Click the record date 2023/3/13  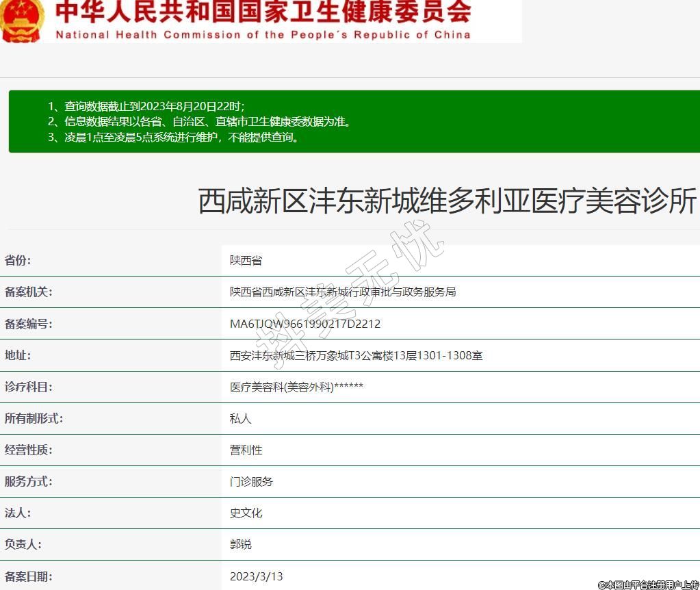pyautogui.click(x=257, y=576)
